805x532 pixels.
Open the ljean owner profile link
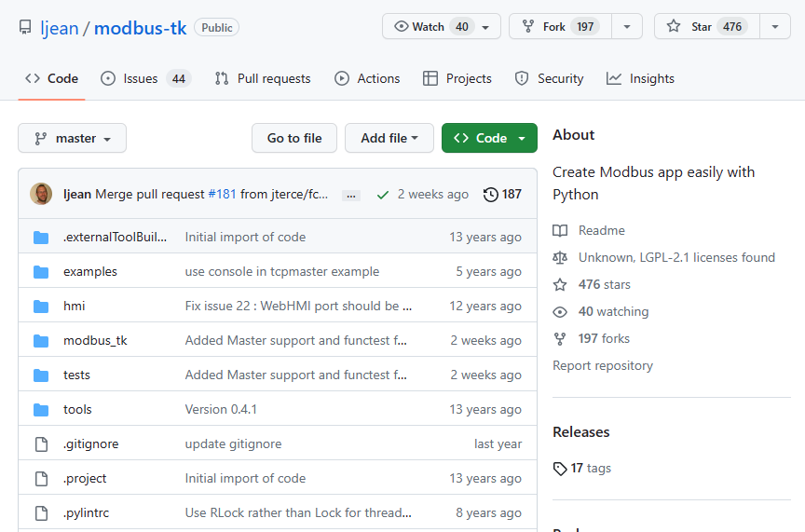coord(60,28)
